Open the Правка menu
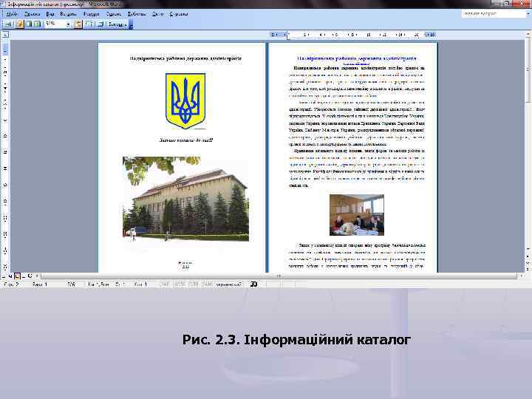Viewport: 532px width, 399px height. 33,14
